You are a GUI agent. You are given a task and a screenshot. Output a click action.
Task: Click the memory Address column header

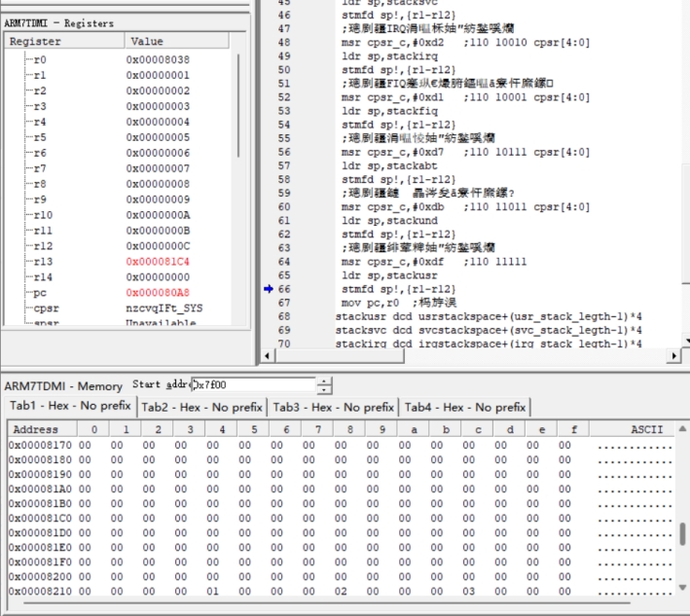point(42,429)
